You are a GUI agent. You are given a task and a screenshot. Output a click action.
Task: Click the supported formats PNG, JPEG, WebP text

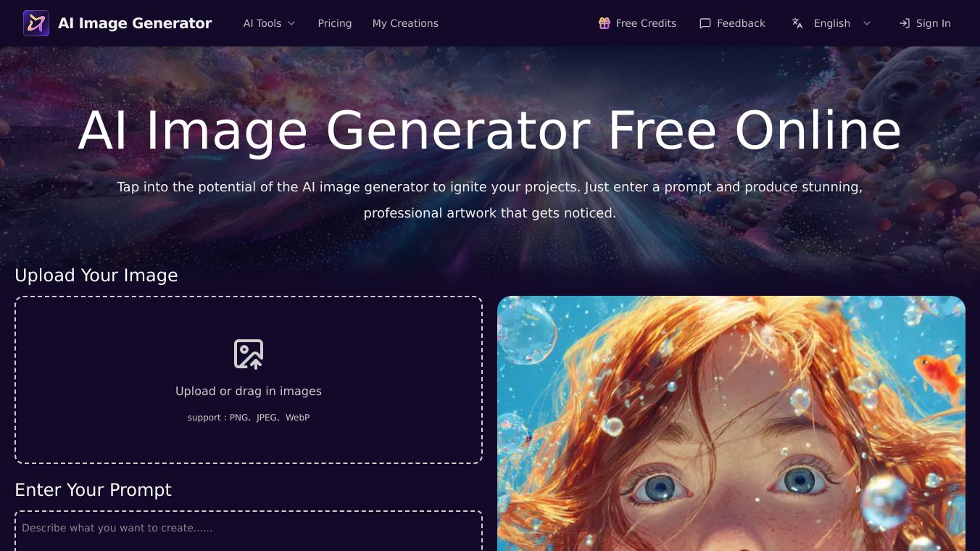click(249, 418)
